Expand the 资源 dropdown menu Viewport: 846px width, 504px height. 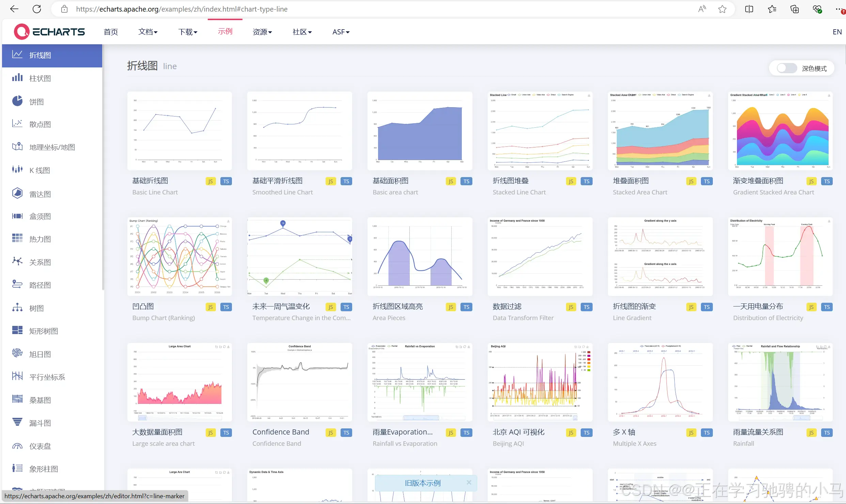(x=262, y=32)
